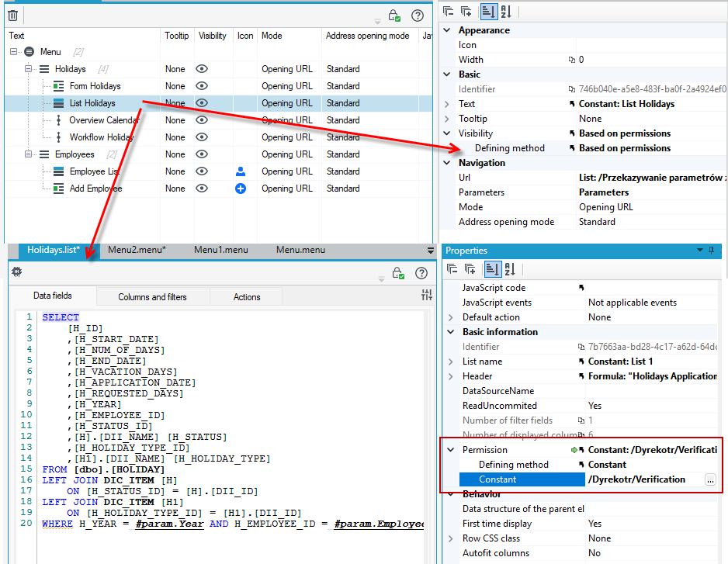Click the /Dyrekotr/Verification constant value field
This screenshot has height=564, width=728.
(645, 479)
